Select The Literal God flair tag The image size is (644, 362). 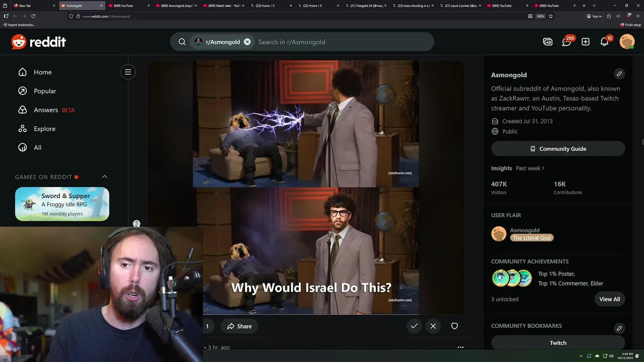531,238
